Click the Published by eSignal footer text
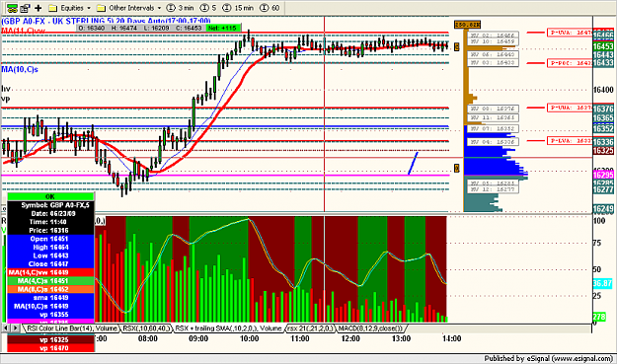 tap(549, 358)
